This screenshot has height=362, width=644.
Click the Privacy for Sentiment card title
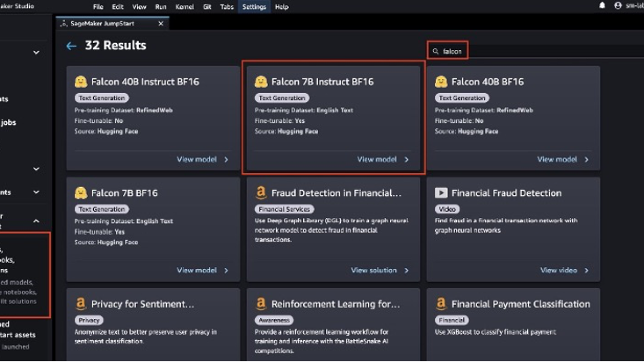click(x=143, y=304)
